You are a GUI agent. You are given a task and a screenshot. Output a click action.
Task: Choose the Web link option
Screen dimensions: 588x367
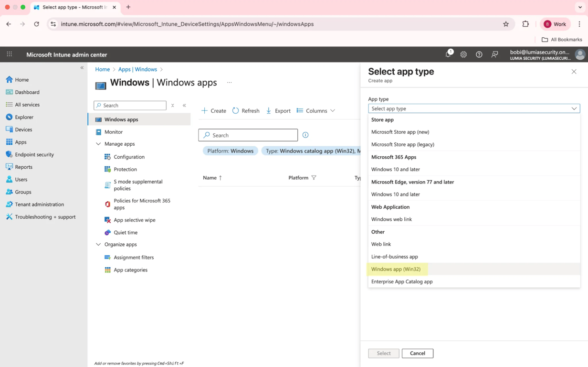pyautogui.click(x=474, y=244)
